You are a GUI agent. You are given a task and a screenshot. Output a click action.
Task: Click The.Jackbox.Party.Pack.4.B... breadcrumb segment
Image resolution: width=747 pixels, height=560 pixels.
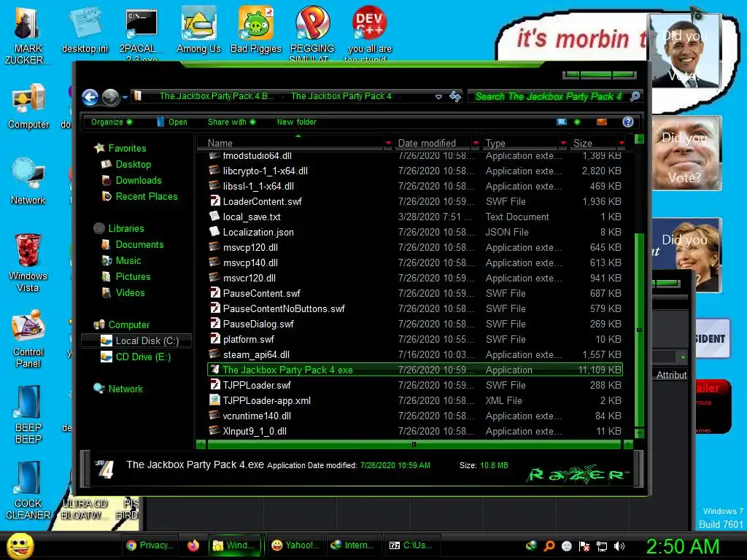click(x=217, y=96)
